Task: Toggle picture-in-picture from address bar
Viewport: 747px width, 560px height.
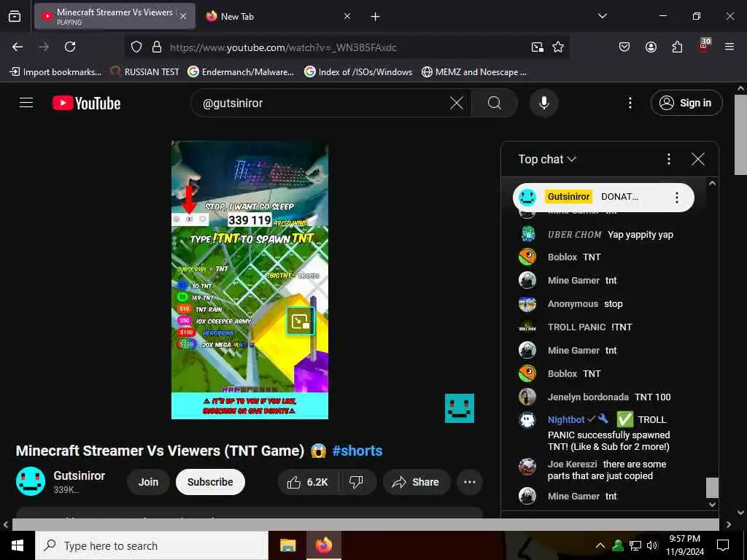Action: coord(537,47)
